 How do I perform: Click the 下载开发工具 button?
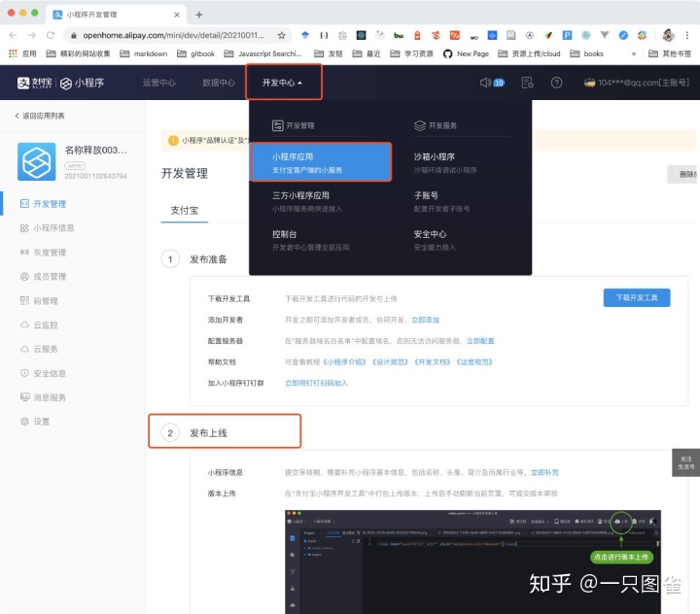(x=637, y=297)
